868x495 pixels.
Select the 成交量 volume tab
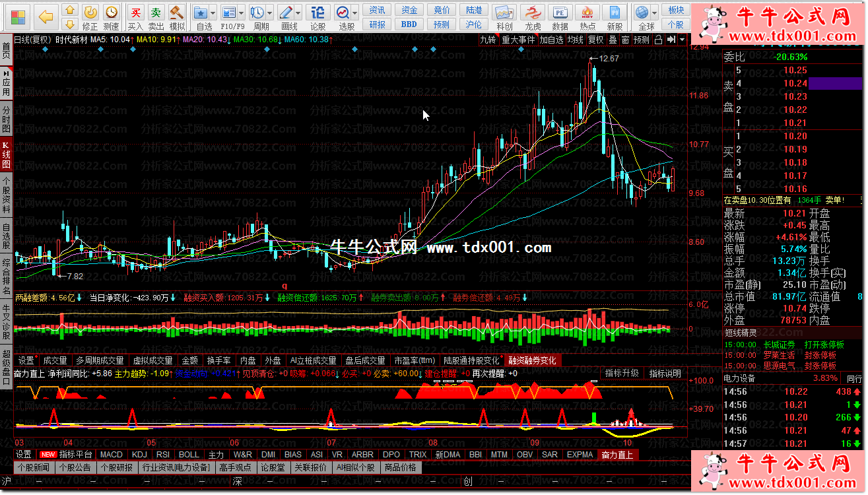tap(55, 361)
